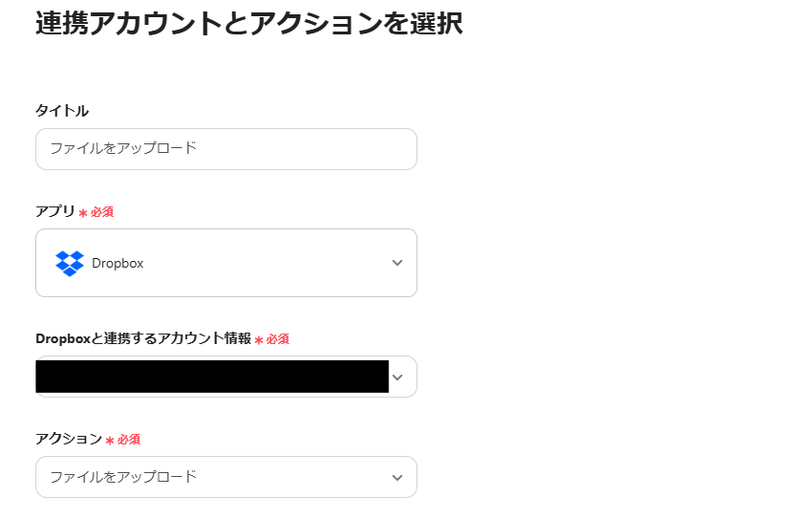This screenshot has height=519, width=812.
Task: Expand the アクション dropdown chevron arrow
Action: tap(397, 477)
